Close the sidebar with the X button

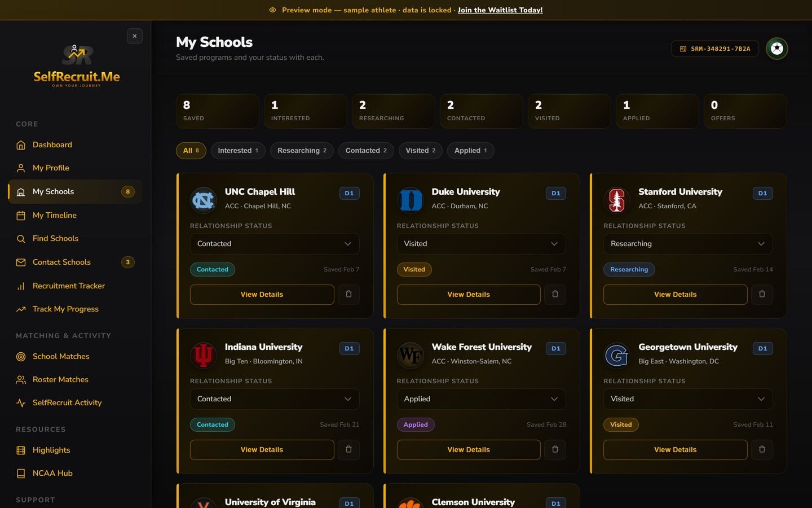(x=135, y=36)
